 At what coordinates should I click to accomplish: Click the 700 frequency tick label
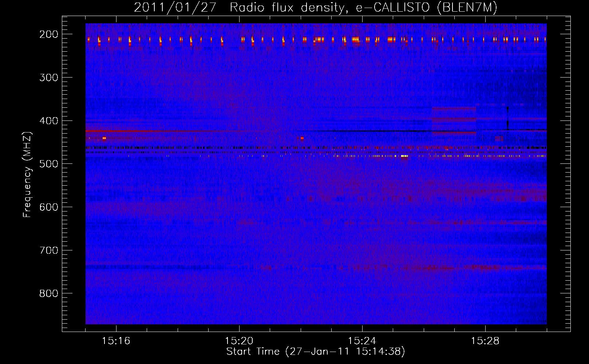tap(49, 250)
